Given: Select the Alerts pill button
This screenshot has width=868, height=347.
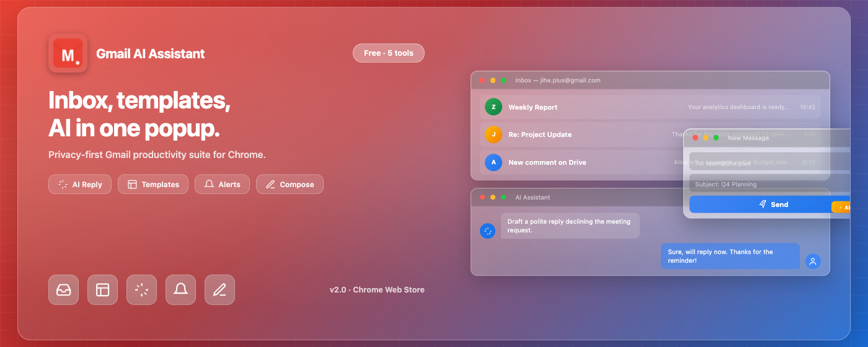Looking at the screenshot, I should click(x=222, y=184).
